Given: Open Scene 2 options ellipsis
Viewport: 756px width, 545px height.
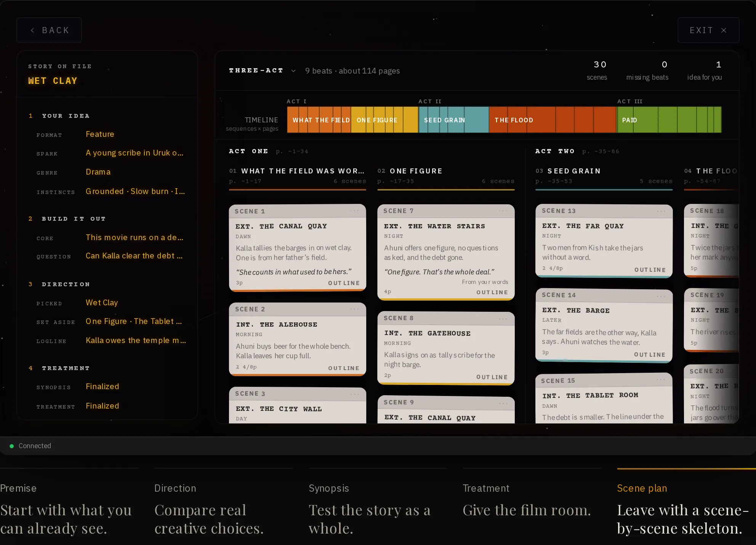Looking at the screenshot, I should coord(354,309).
